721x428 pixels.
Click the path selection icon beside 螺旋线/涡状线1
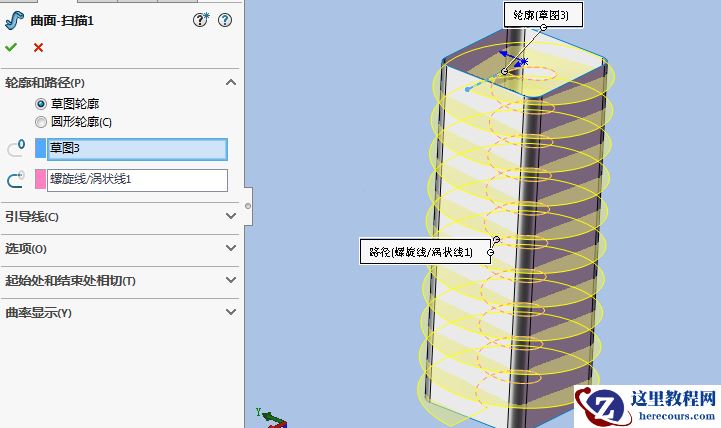click(x=16, y=179)
